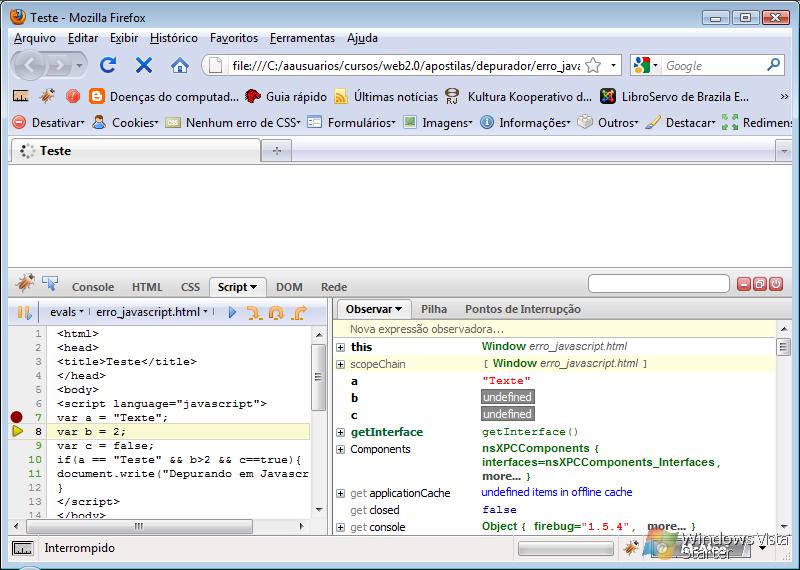Remove breakpoint on line 7

coord(16,417)
